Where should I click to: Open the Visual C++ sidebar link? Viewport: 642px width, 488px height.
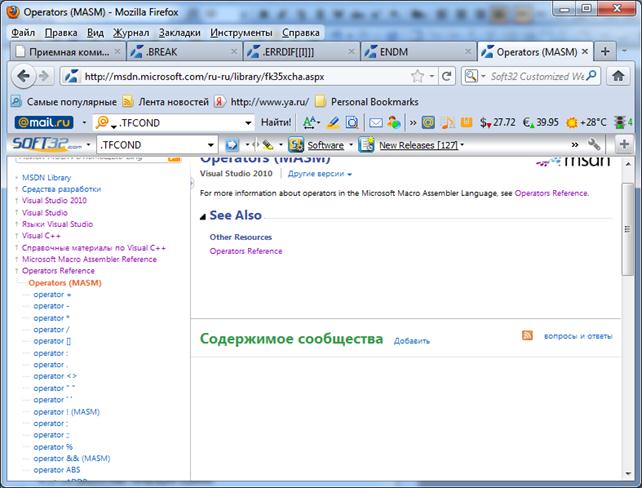(x=41, y=235)
